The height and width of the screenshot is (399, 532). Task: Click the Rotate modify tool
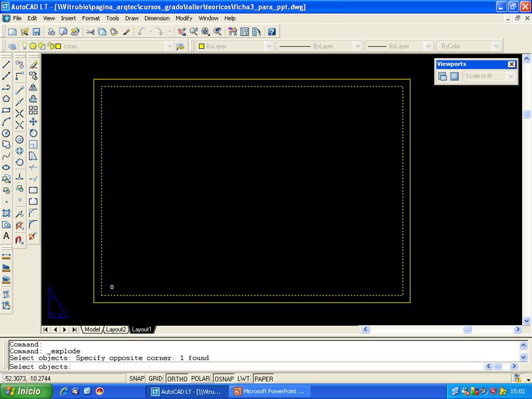click(x=33, y=134)
